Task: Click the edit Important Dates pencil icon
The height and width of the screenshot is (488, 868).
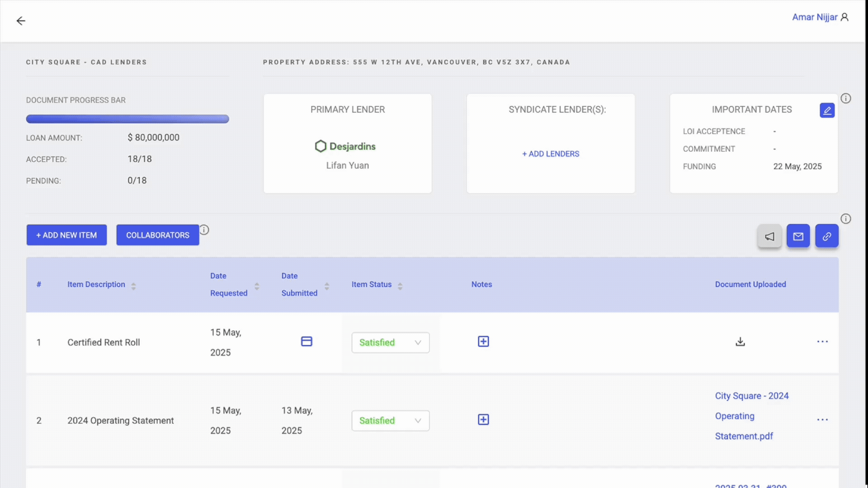Action: coord(827,110)
